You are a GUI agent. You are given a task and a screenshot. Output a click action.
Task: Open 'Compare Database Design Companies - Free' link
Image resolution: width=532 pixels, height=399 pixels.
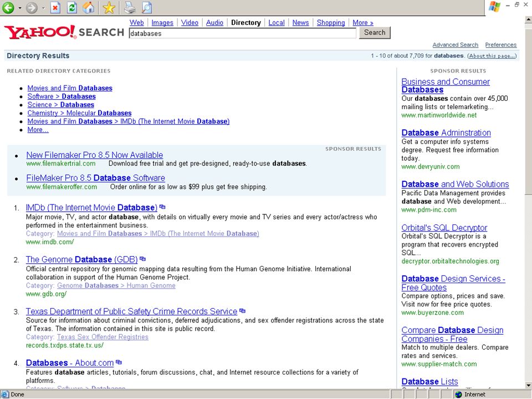[x=452, y=335]
